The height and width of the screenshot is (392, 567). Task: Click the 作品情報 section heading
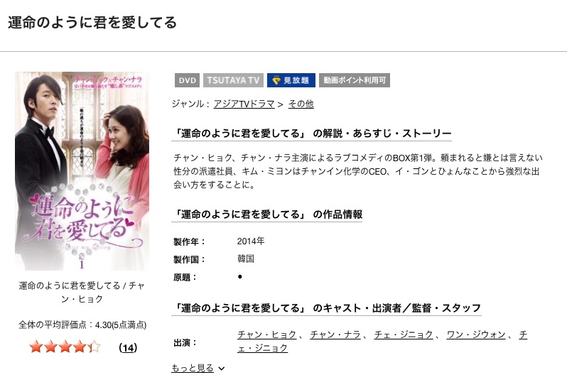[267, 214]
